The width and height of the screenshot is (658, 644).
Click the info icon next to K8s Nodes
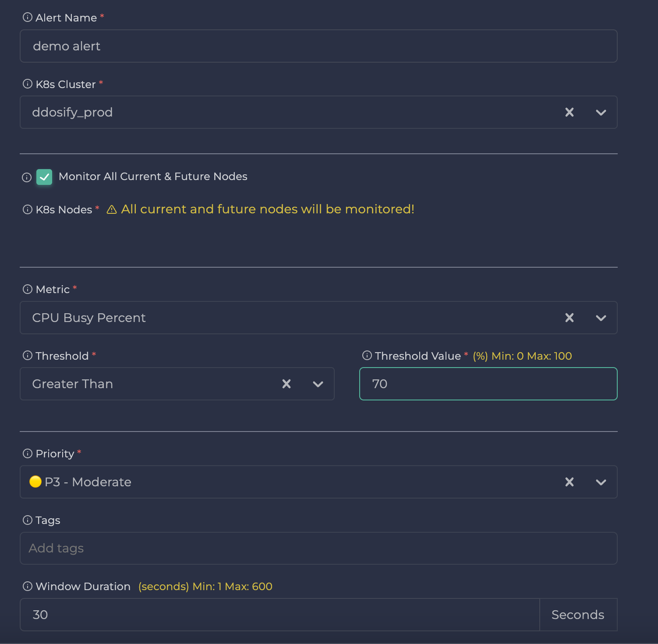point(27,209)
